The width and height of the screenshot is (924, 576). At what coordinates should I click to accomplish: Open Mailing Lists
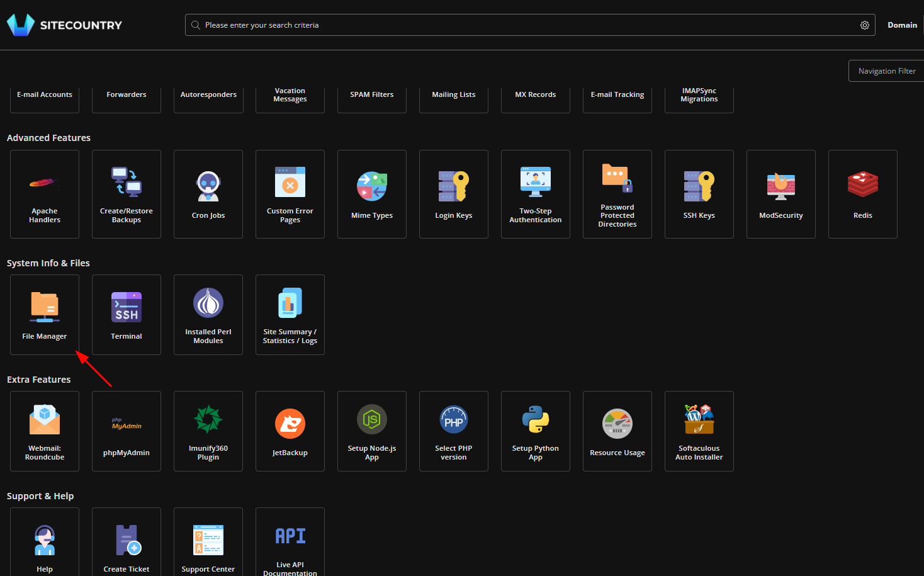tap(454, 99)
